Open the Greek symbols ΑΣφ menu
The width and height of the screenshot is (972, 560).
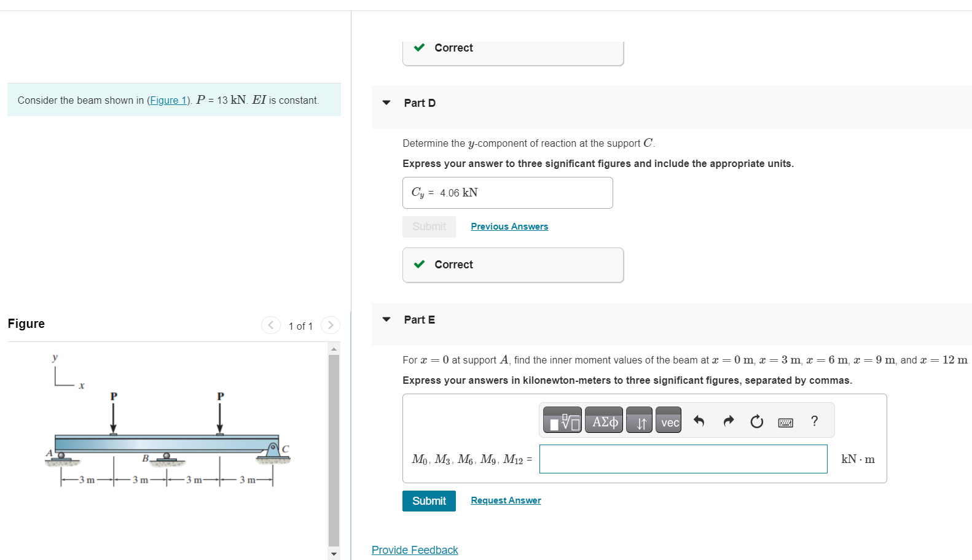603,420
